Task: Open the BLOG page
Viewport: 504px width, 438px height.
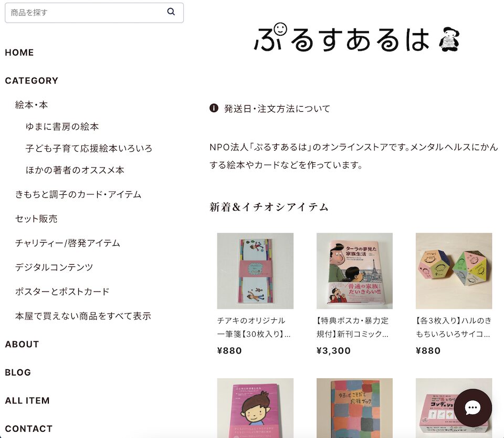Action: (x=18, y=372)
